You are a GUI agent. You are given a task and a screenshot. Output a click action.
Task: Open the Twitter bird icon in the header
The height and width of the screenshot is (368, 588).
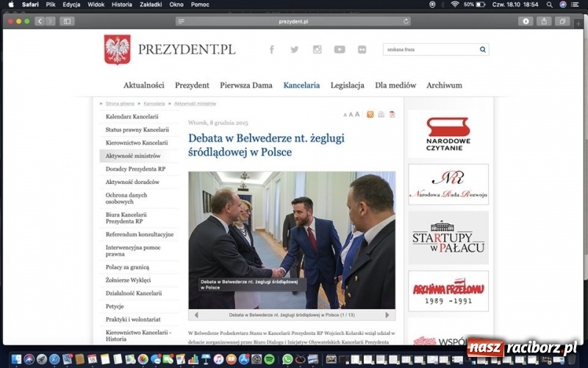295,49
